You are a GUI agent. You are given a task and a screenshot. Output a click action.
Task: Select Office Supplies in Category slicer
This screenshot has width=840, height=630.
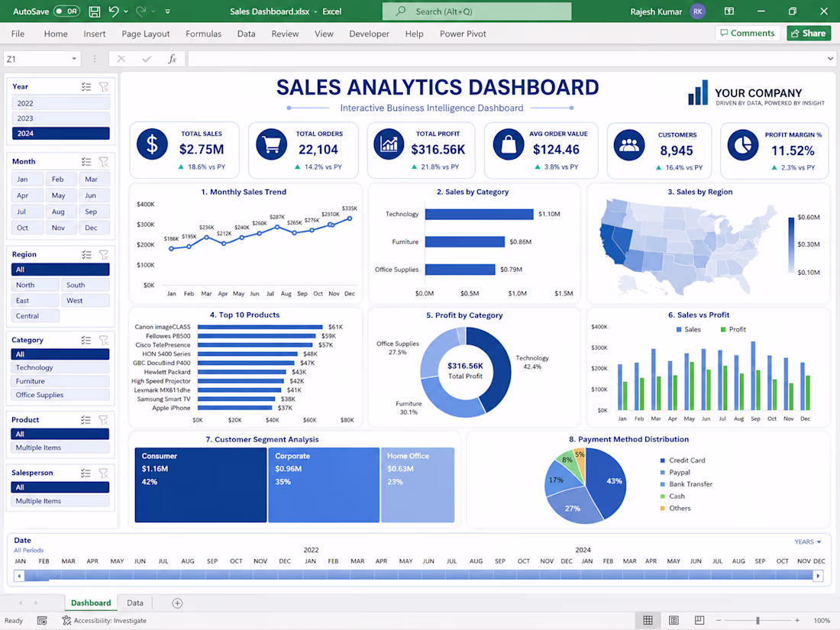tap(60, 395)
